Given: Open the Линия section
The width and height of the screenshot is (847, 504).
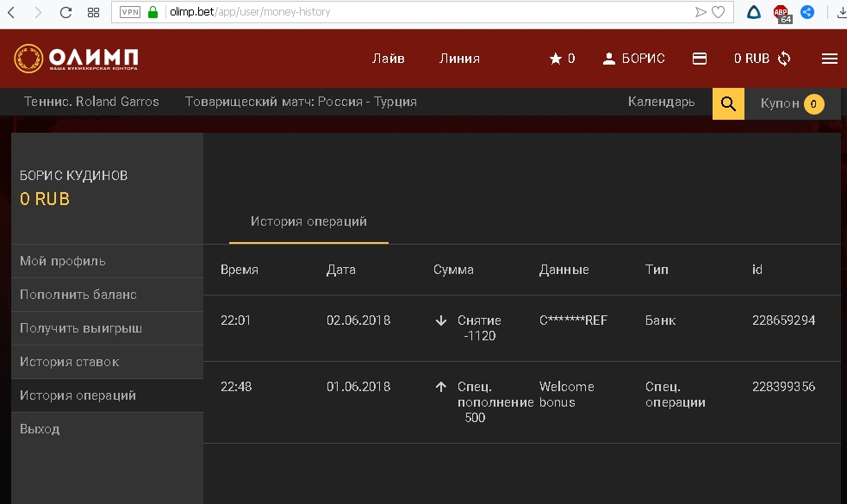Looking at the screenshot, I should tap(459, 59).
